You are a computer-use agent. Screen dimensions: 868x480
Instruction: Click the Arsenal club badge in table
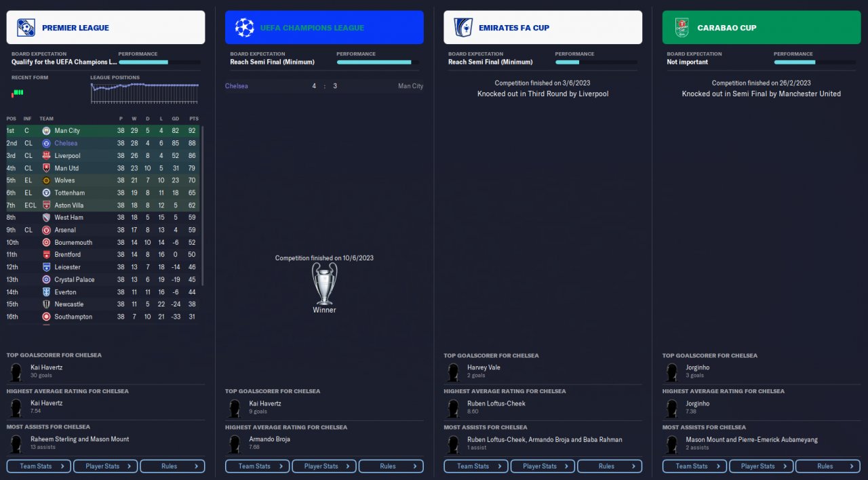pyautogui.click(x=46, y=230)
